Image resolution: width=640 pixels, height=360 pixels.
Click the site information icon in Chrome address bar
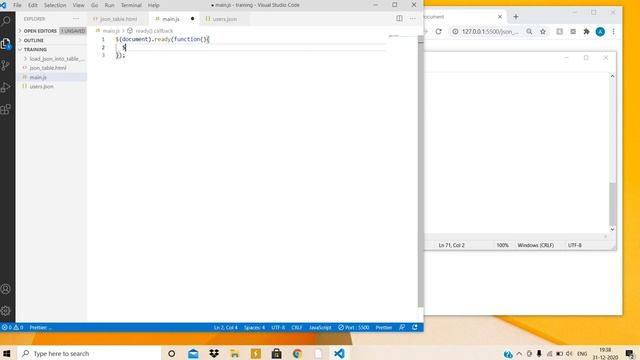pyautogui.click(x=455, y=31)
